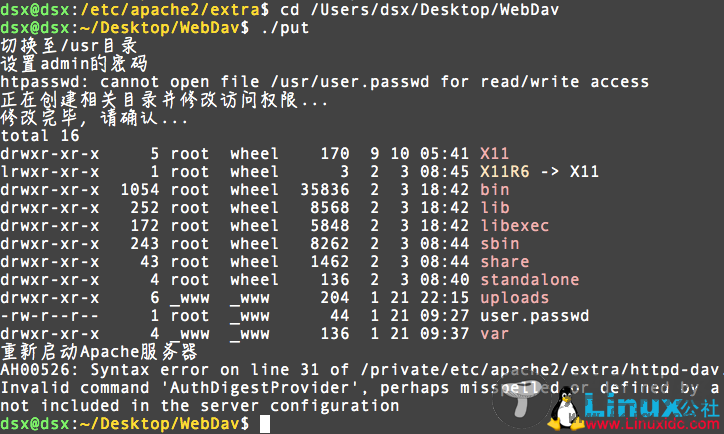Click the final 'dsx@dsx:~/Desktop/WebDav$' prompt

click(125, 424)
